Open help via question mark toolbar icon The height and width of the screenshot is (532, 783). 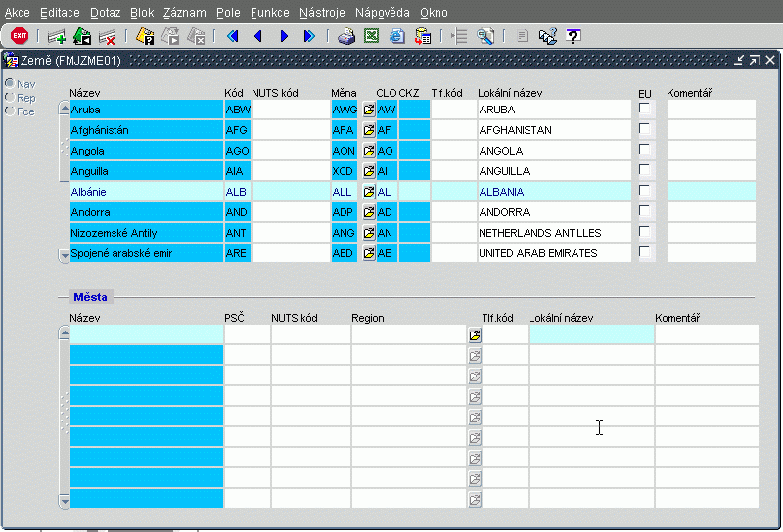point(574,36)
